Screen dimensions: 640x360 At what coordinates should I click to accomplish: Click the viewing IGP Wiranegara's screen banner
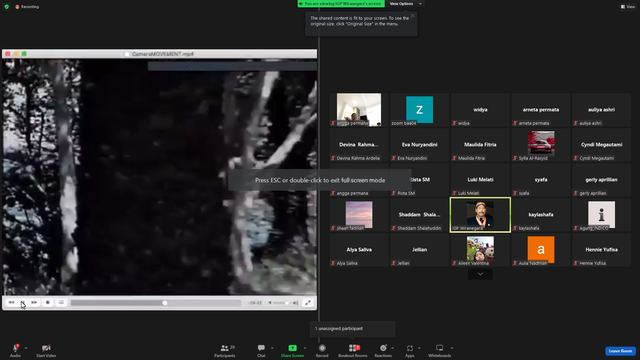[x=341, y=4]
